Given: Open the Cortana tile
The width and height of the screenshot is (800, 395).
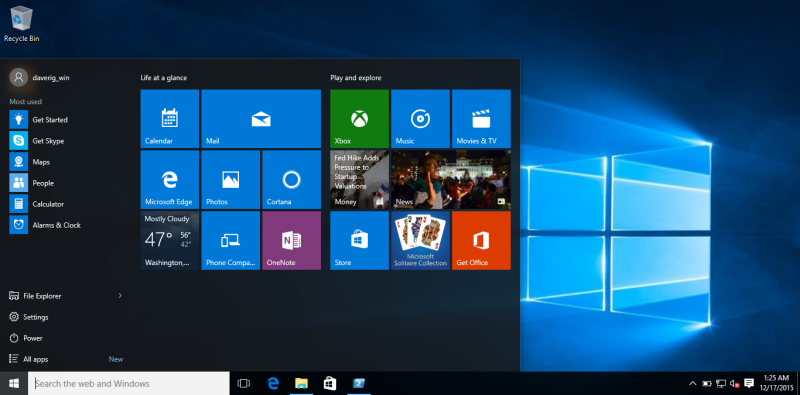Looking at the screenshot, I should pyautogui.click(x=291, y=179).
